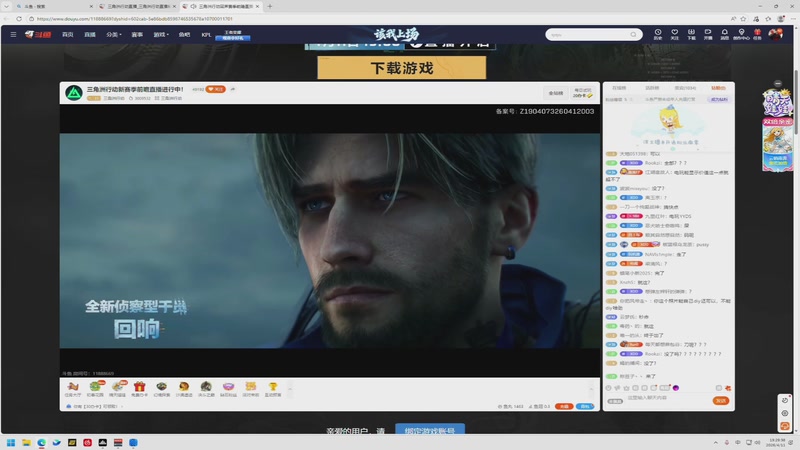Click the volume icon in system tray

click(758, 442)
